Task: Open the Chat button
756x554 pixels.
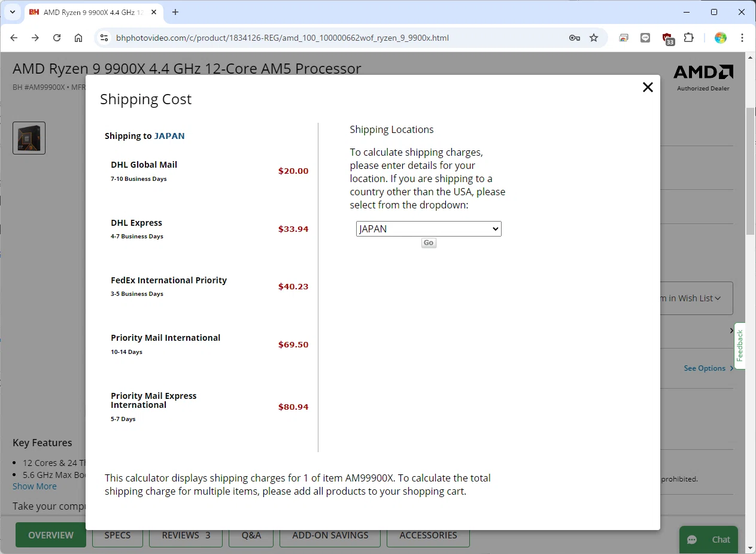Action: coord(709,540)
